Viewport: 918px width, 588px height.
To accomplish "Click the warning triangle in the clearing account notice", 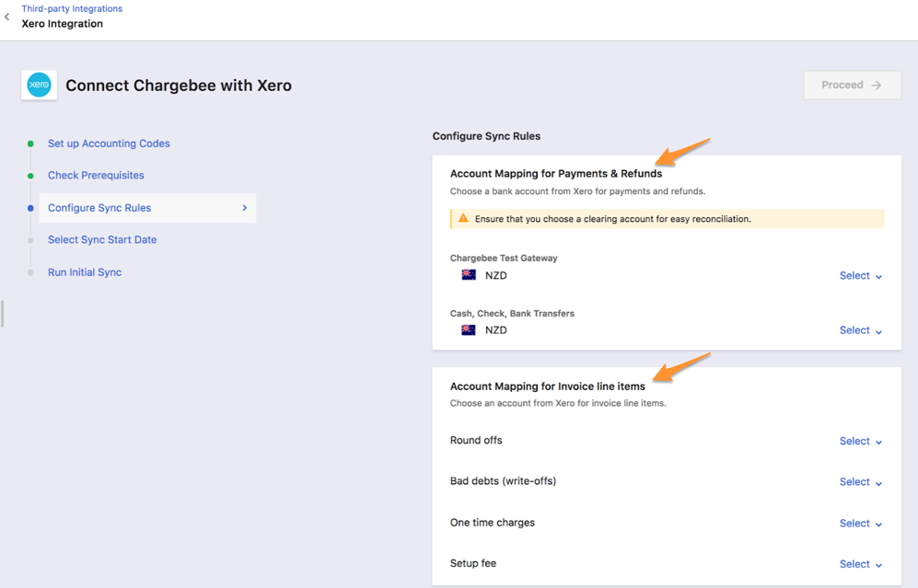I will [x=463, y=219].
